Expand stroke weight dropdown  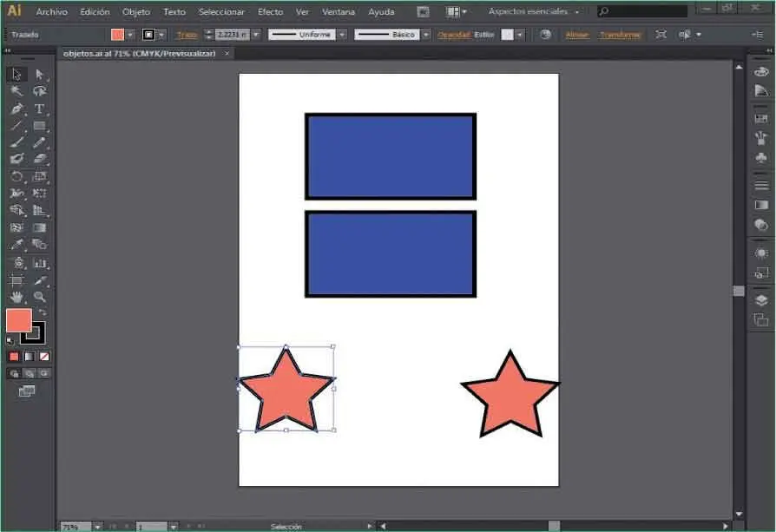point(256,35)
